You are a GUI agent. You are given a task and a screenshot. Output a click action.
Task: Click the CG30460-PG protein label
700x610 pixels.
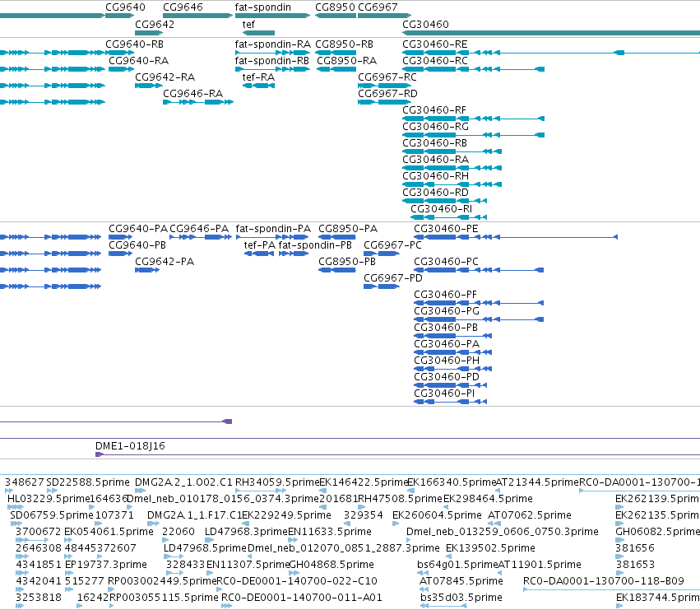point(447,311)
